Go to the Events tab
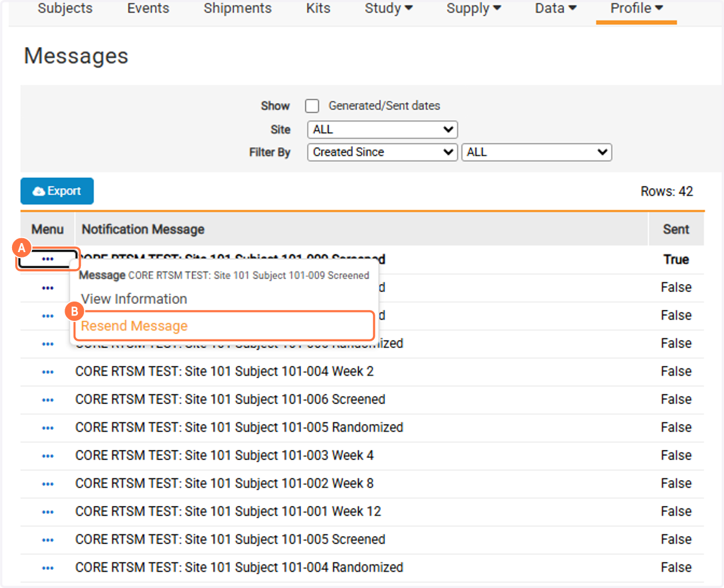724x588 pixels. (x=148, y=8)
